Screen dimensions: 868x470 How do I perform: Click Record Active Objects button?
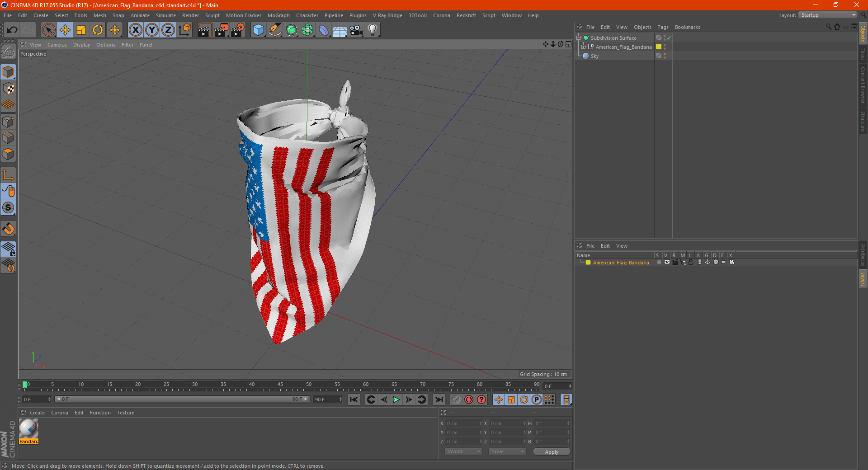pyautogui.click(x=456, y=399)
